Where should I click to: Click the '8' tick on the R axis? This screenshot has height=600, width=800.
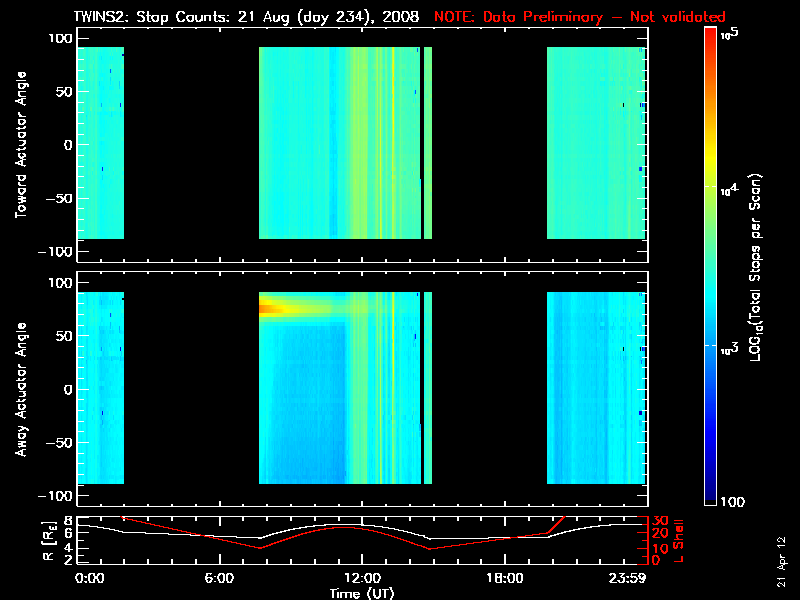[67, 521]
